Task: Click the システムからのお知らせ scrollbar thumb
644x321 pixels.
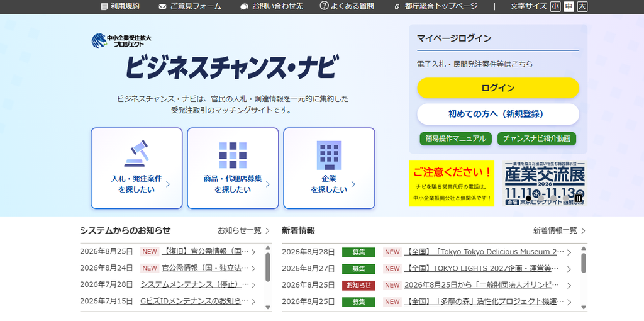Action: pyautogui.click(x=268, y=267)
